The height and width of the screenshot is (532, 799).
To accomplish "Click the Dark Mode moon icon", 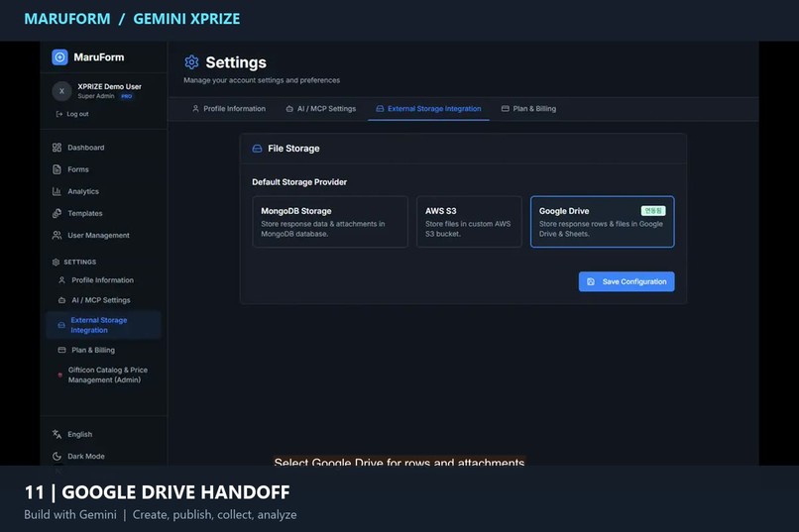I will (x=57, y=456).
